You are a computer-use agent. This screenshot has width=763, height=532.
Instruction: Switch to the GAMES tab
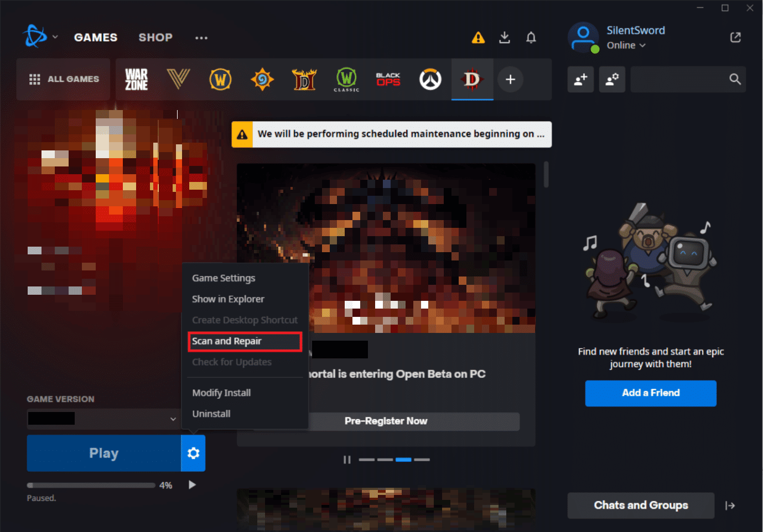click(x=96, y=37)
